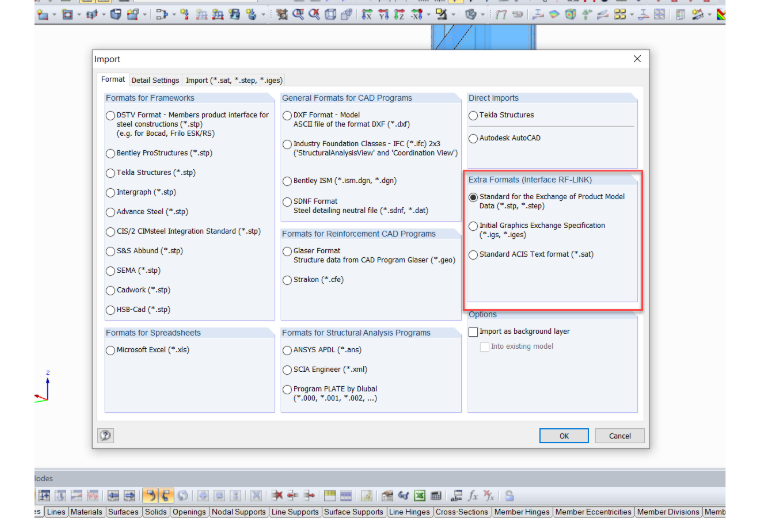The width and height of the screenshot is (760, 518).
Task: Click the four-window arrangement icon in top toolbar
Action: (x=620, y=15)
